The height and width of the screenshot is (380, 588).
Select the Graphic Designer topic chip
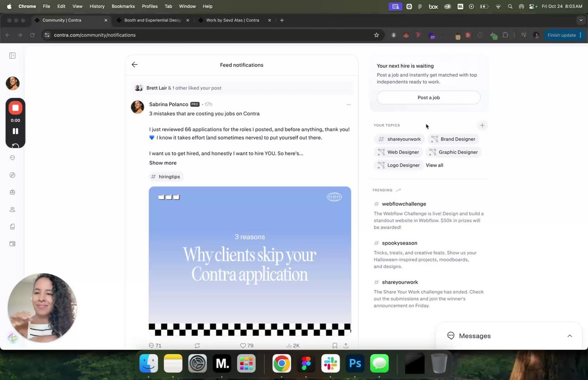point(454,152)
